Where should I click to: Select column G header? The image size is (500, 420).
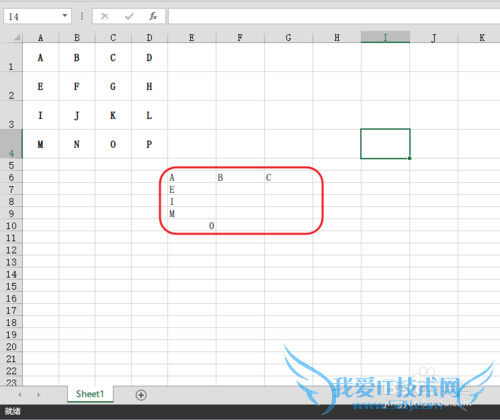point(288,37)
